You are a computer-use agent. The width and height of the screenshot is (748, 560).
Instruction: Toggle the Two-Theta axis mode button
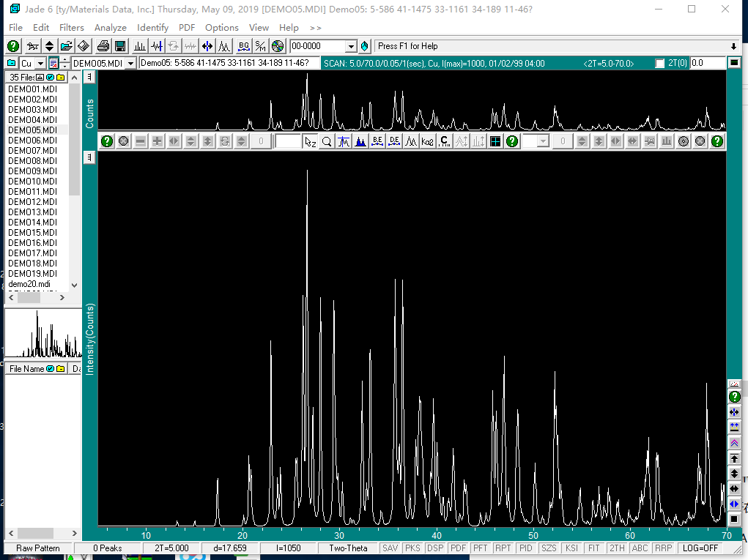pyautogui.click(x=348, y=548)
